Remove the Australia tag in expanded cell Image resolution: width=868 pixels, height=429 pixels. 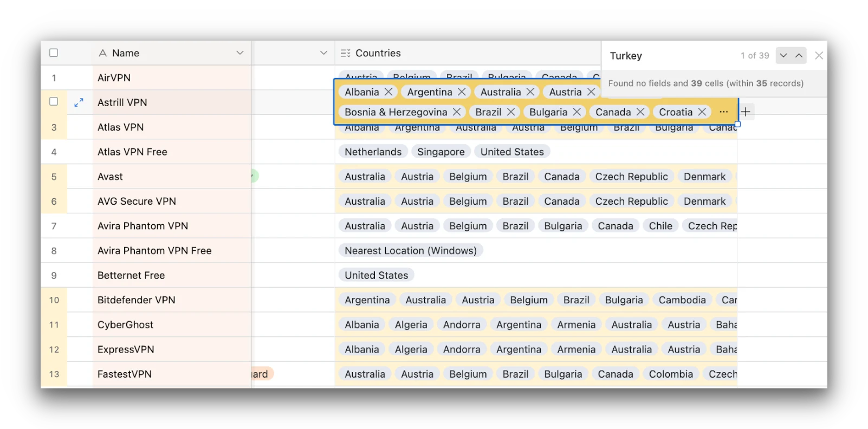coord(530,92)
